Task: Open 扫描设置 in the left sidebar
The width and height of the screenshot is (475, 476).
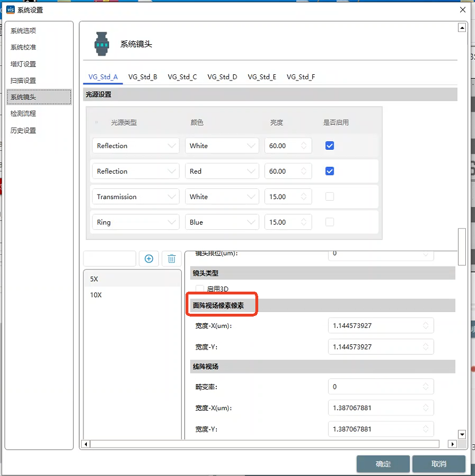Action: (23, 81)
